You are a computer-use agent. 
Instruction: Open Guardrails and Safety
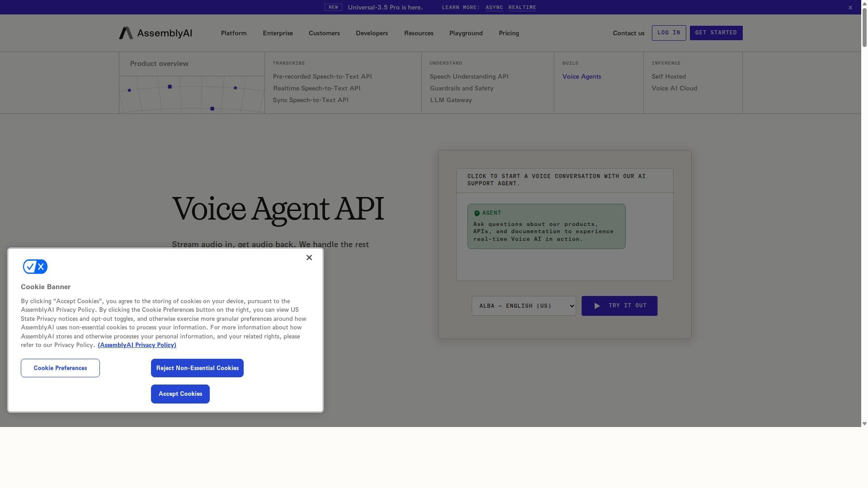462,88
